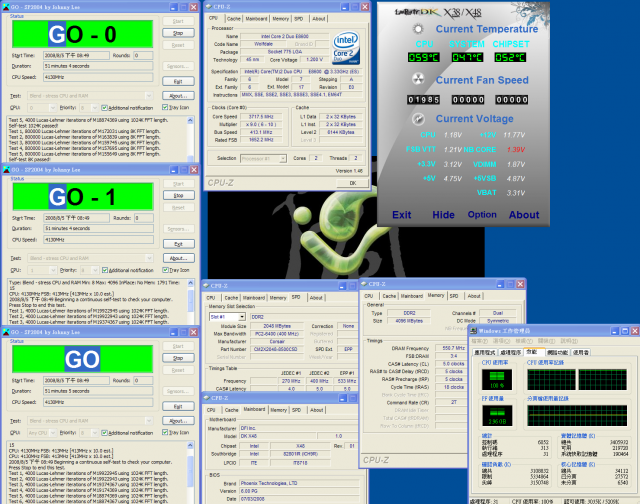
Task: Minimize the CPU-Z Memory window
Action: (x=500, y=284)
